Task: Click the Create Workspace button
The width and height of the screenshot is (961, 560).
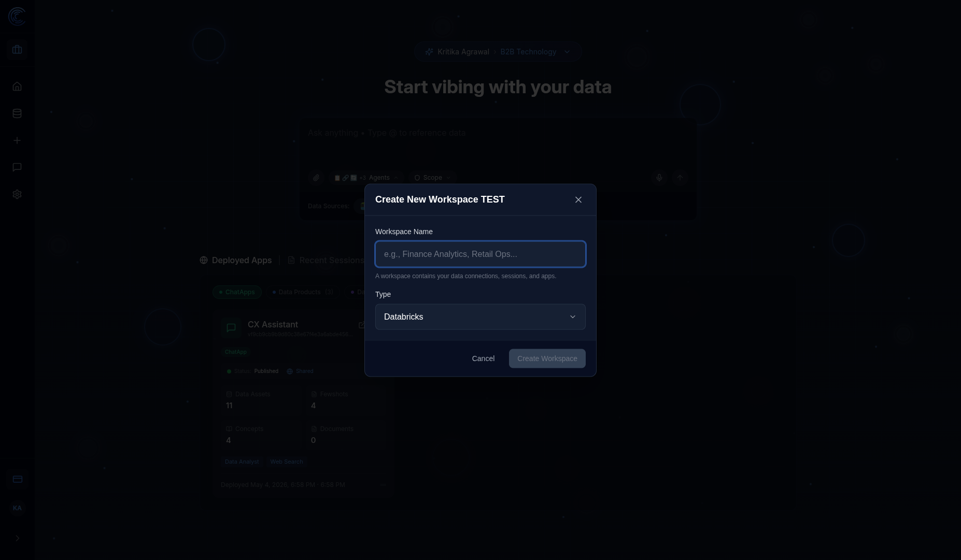Action: tap(547, 358)
